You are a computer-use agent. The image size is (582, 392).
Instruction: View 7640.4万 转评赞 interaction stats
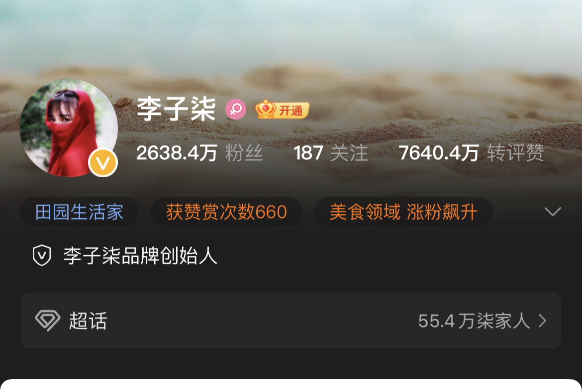point(472,153)
